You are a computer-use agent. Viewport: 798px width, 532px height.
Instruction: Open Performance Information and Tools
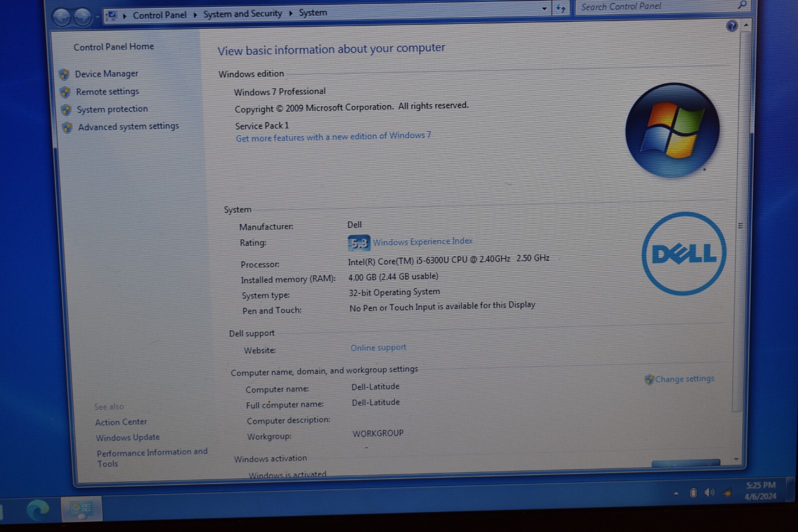(152, 458)
